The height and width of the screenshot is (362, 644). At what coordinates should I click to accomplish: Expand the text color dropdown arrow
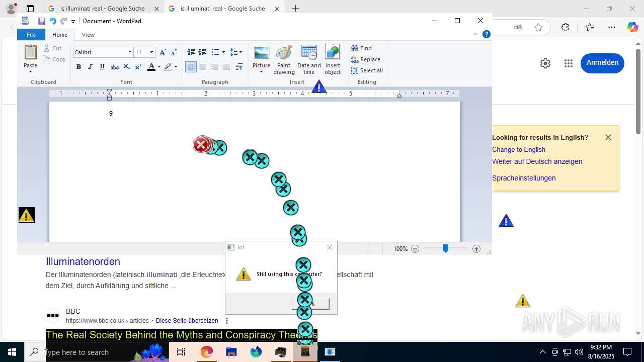click(159, 67)
